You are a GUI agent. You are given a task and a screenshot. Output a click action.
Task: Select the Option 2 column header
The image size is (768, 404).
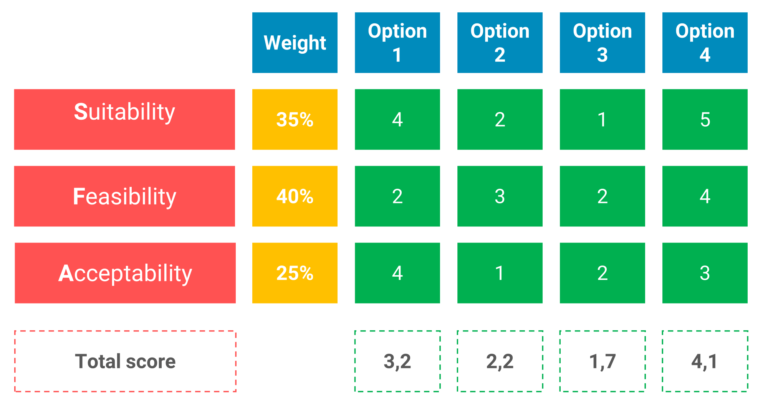(x=500, y=43)
